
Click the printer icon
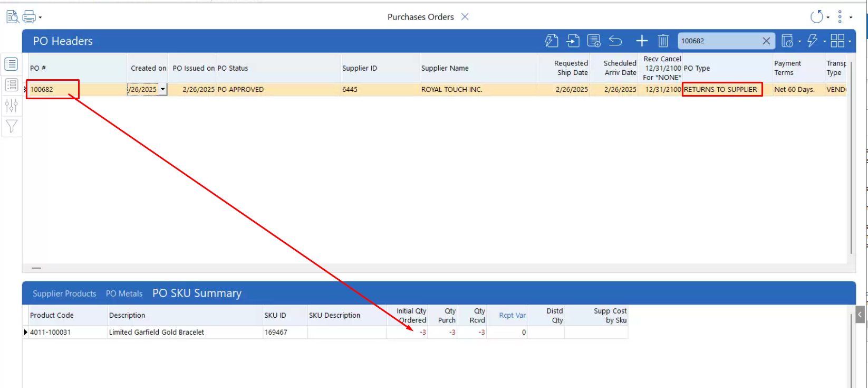pyautogui.click(x=29, y=17)
